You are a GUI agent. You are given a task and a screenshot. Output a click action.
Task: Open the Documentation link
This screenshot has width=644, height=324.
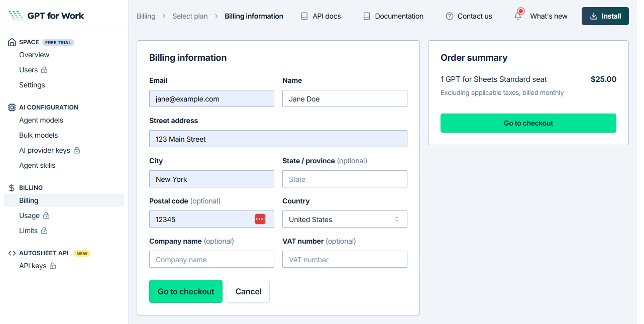point(393,16)
